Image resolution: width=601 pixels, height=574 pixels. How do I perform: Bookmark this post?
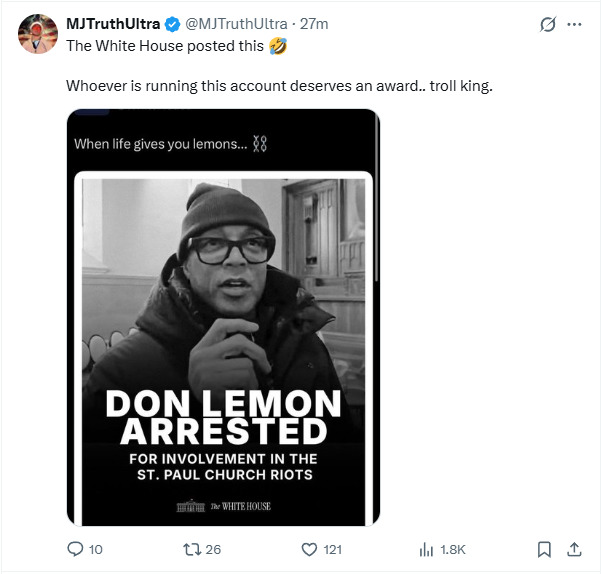pos(544,549)
